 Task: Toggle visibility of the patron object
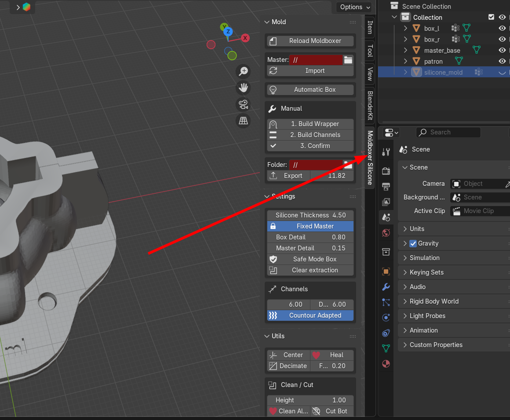(x=502, y=61)
